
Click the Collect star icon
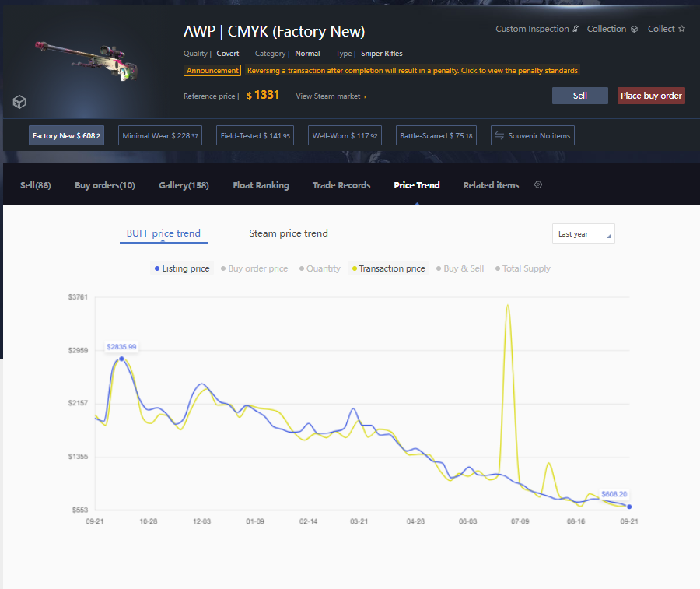click(x=681, y=29)
